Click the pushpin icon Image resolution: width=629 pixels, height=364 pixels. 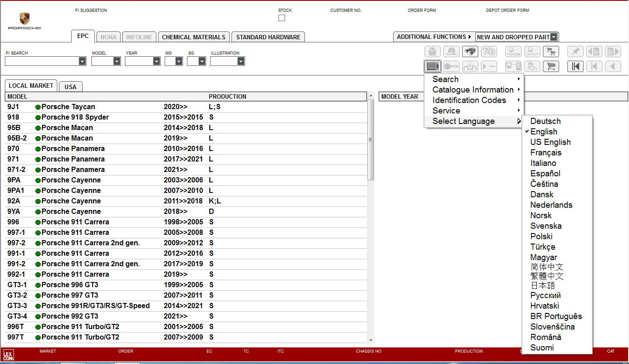(x=575, y=52)
